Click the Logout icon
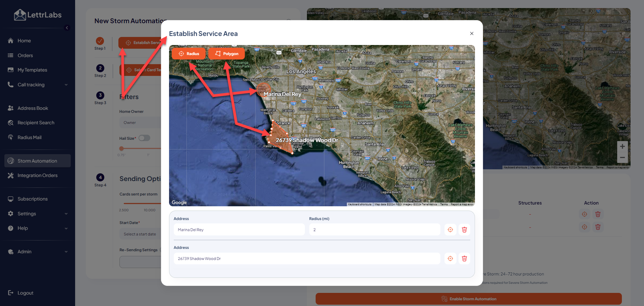 coord(11,293)
